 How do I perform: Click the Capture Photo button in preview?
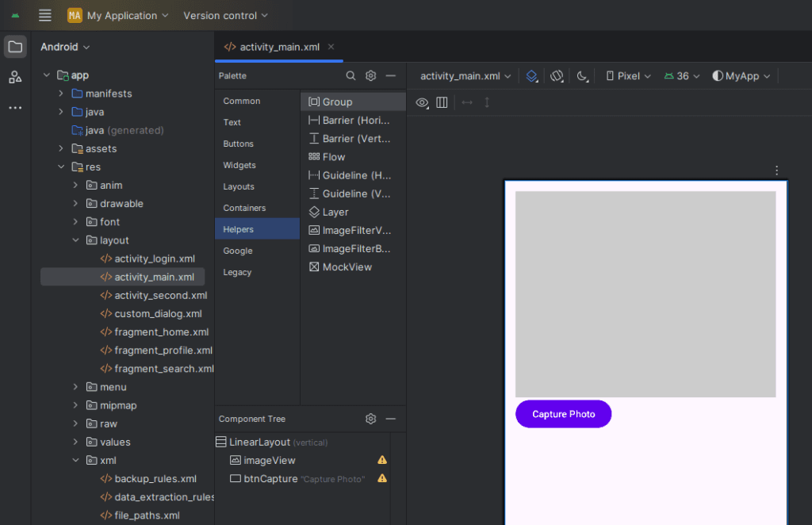(564, 414)
